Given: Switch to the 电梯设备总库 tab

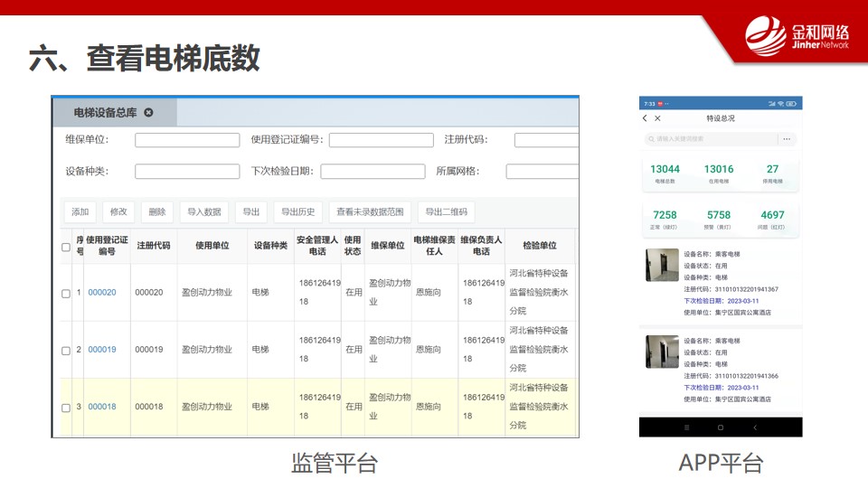Looking at the screenshot, I should (105, 113).
